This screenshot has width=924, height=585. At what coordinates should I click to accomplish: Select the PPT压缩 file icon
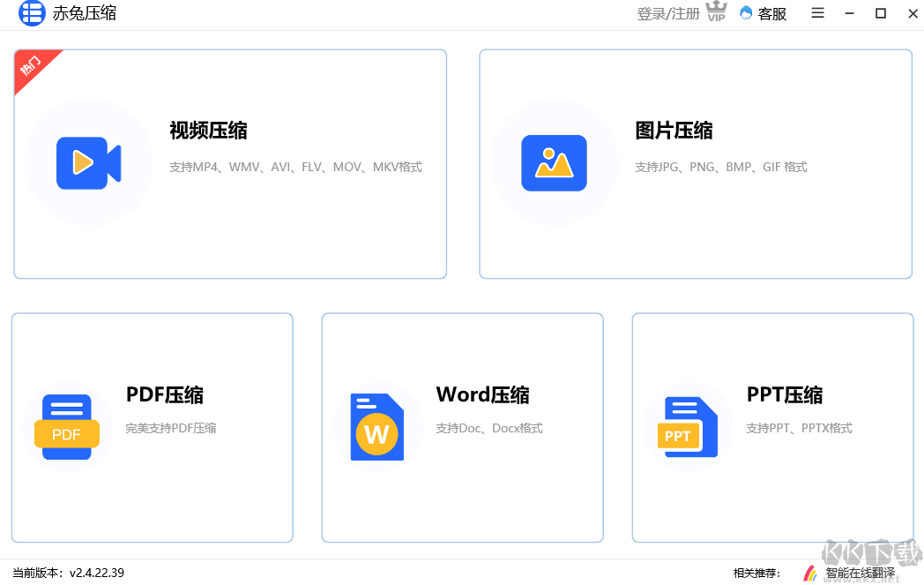pyautogui.click(x=688, y=427)
